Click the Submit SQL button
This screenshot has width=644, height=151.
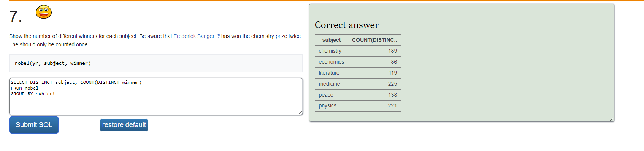pyautogui.click(x=34, y=125)
